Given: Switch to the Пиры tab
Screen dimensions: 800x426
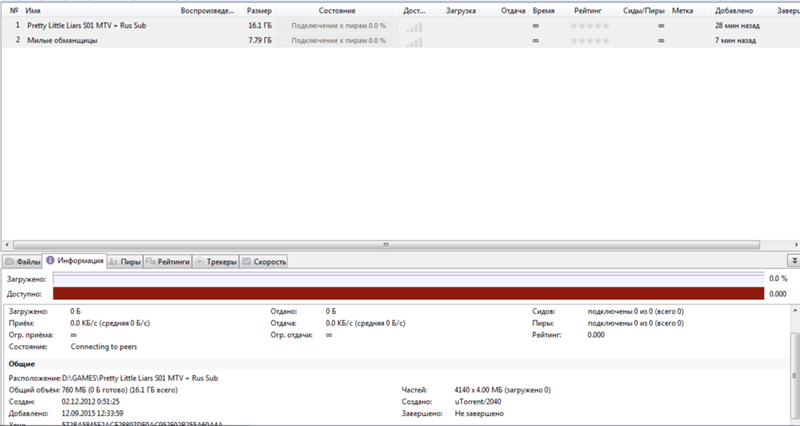Looking at the screenshot, I should (x=125, y=262).
